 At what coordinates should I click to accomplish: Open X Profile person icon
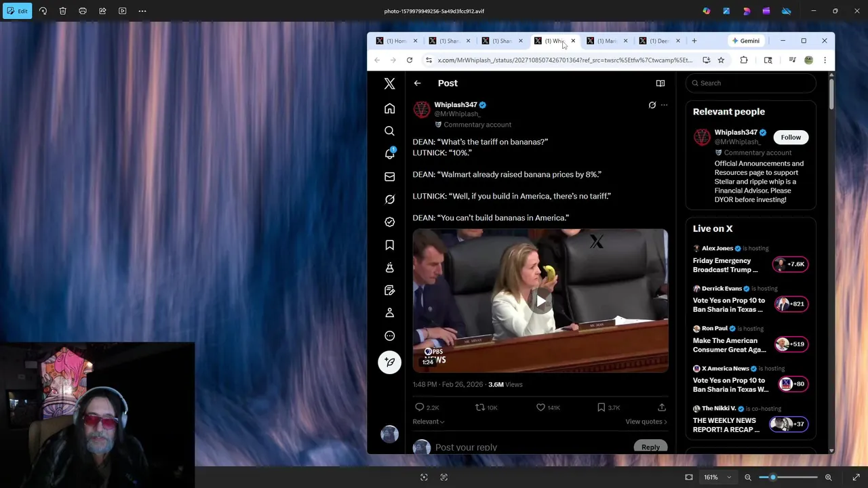click(x=389, y=313)
